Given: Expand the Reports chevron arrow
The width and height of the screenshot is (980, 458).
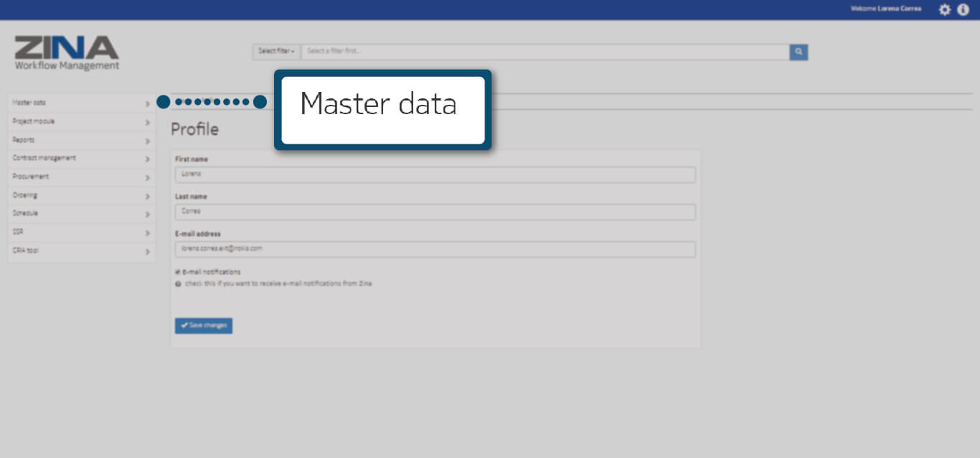Looking at the screenshot, I should point(147,141).
